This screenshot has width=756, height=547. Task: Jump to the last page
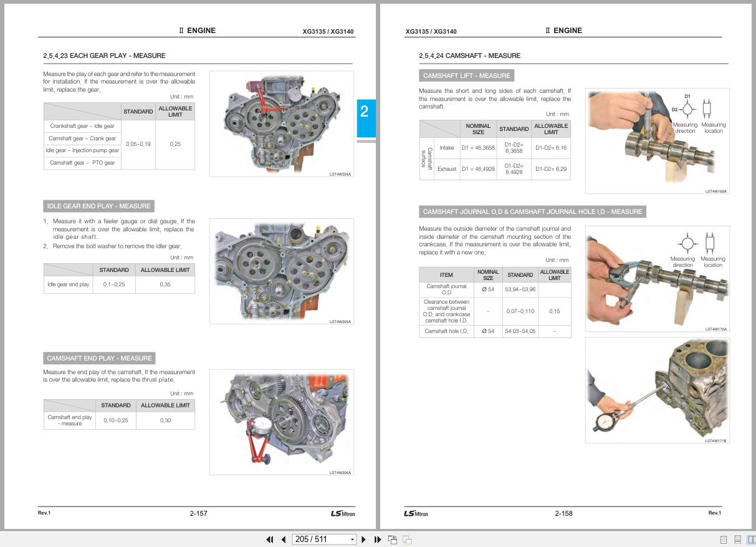(378, 540)
